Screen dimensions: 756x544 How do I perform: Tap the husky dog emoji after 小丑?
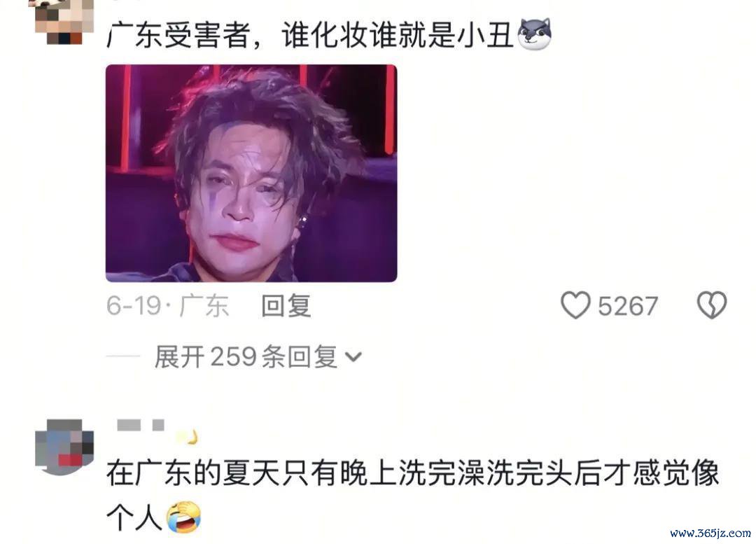click(534, 34)
